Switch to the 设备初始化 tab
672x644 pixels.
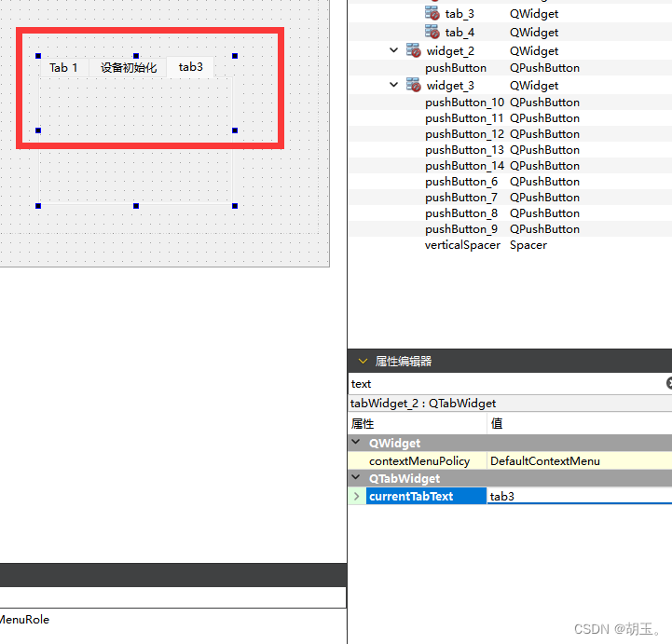pos(128,68)
